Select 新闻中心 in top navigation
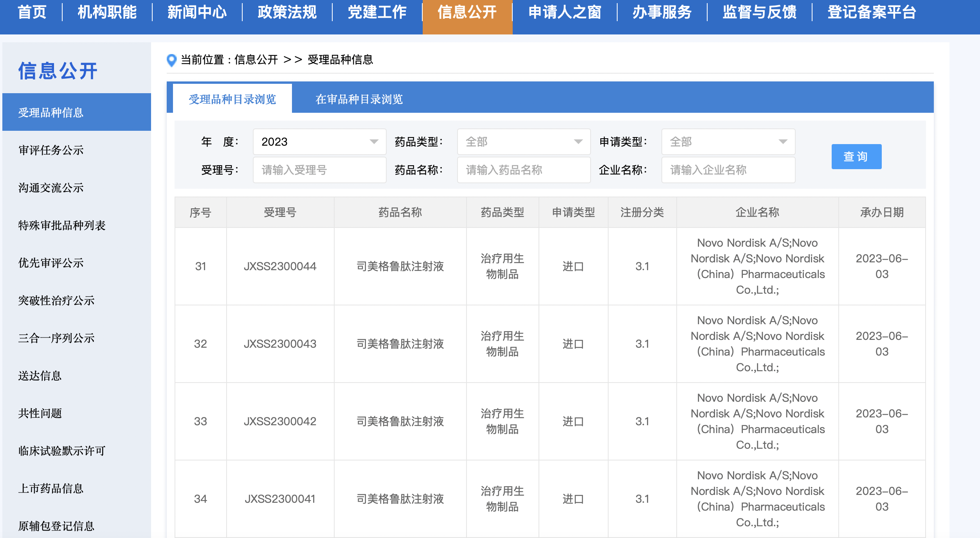The image size is (980, 538). coord(197,13)
